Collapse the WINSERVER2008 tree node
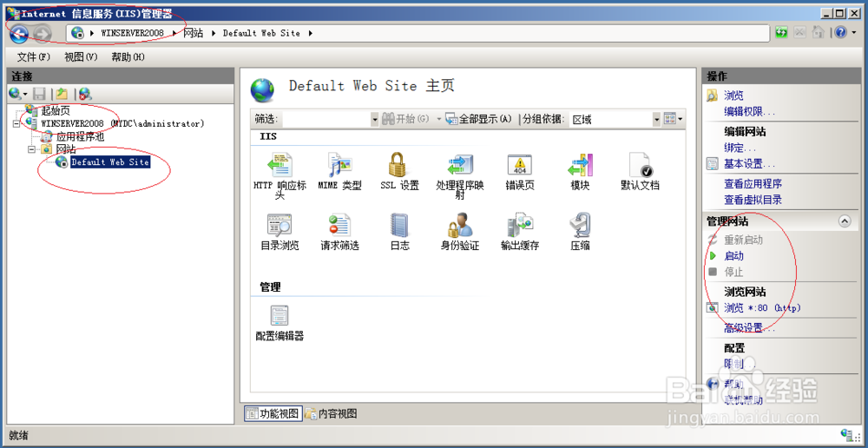Image resolution: width=868 pixels, height=448 pixels. click(16, 123)
